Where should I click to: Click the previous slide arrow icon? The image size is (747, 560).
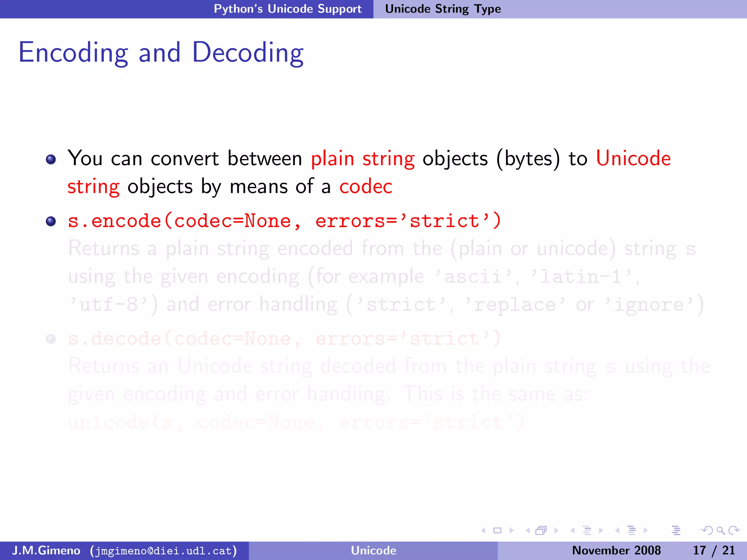click(x=484, y=530)
